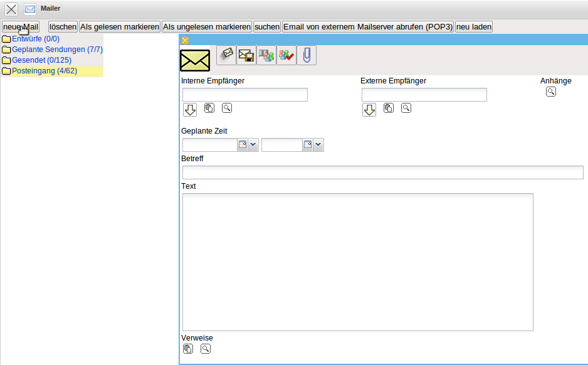Click the people with red checkmark icon
This screenshot has width=588, height=365.
286,55
